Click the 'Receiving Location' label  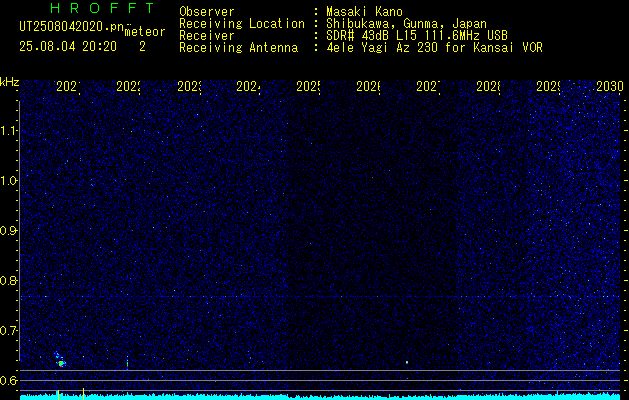click(242, 24)
